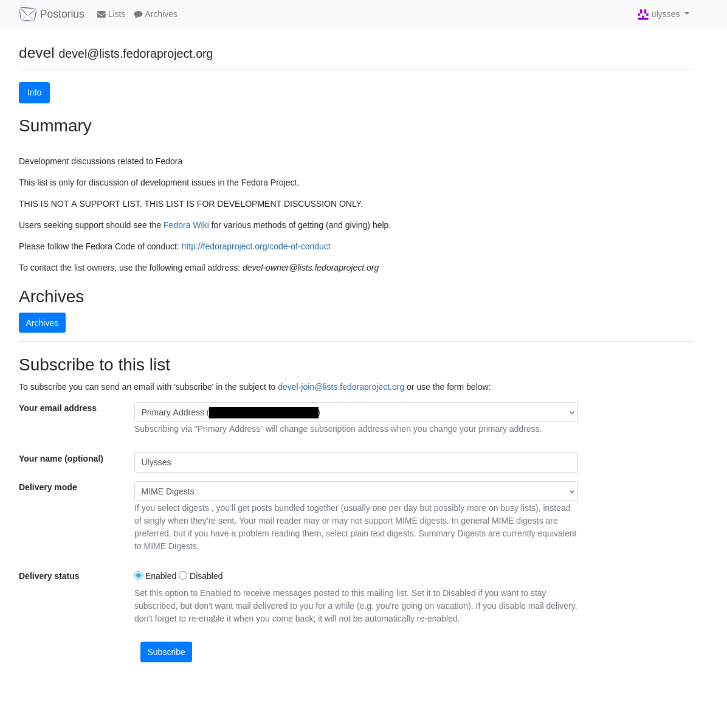Click the devel-join email address link
Image resolution: width=727 pixels, height=728 pixels.
click(341, 387)
